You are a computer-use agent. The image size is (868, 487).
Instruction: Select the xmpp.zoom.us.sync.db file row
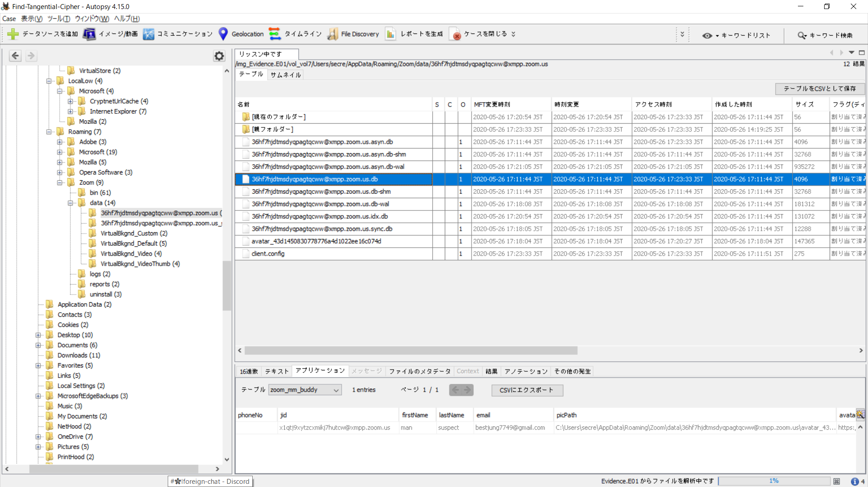coord(334,229)
